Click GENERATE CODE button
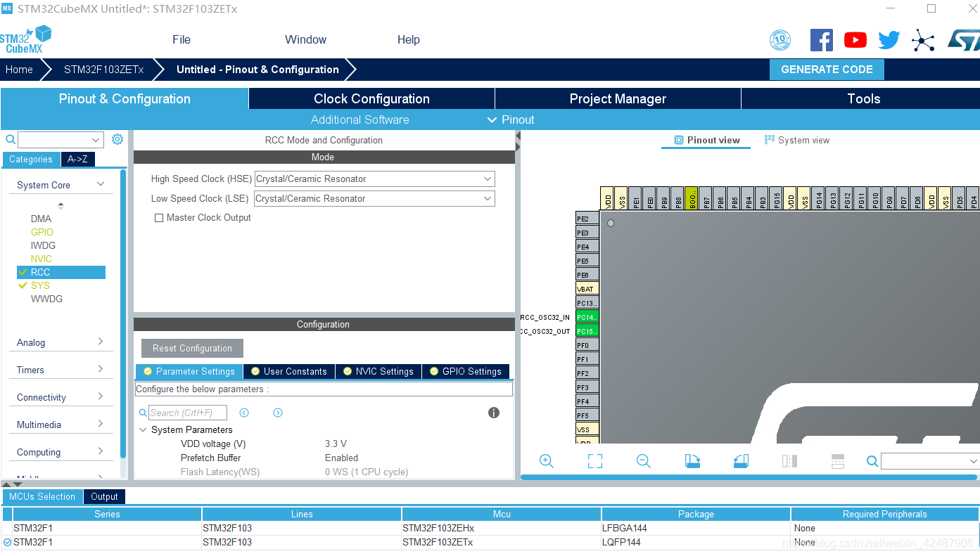The image size is (980, 556). 827,70
